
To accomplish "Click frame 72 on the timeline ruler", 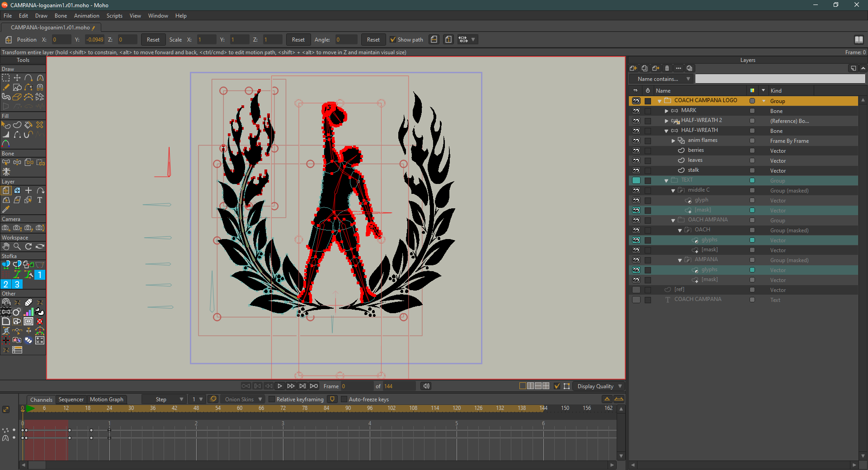I will click(283, 408).
